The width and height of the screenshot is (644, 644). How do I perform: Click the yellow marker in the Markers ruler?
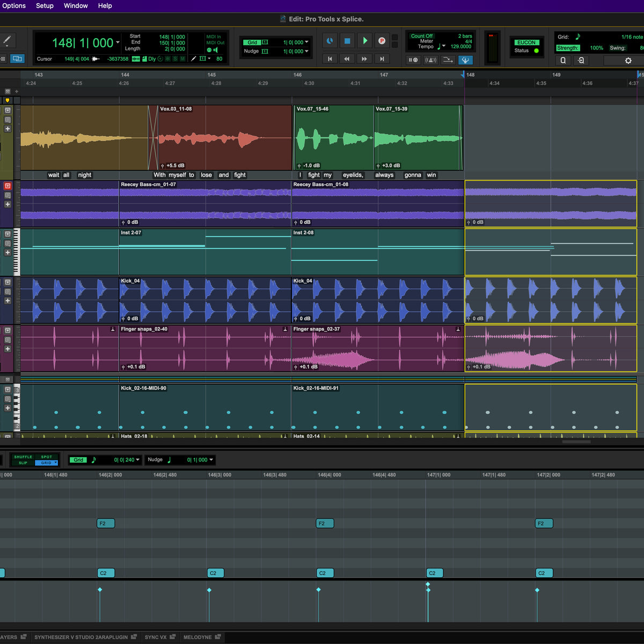[x=8, y=100]
